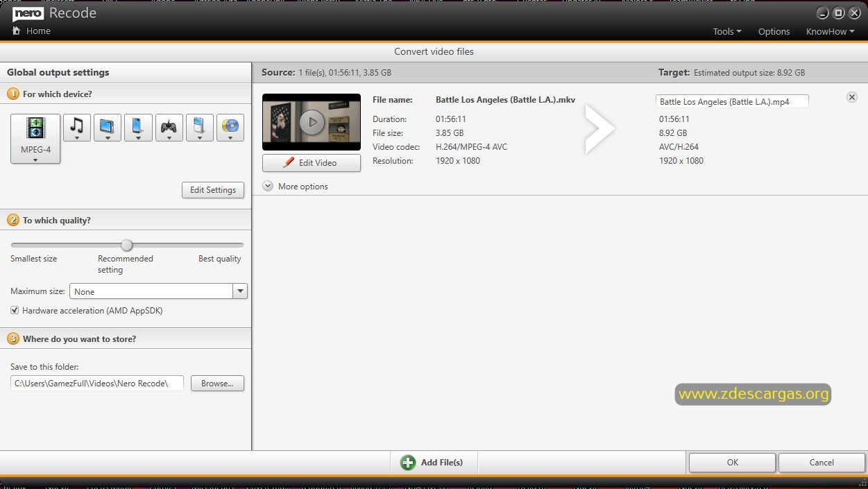Browse for an output folder
This screenshot has height=489, width=868.
218,384
